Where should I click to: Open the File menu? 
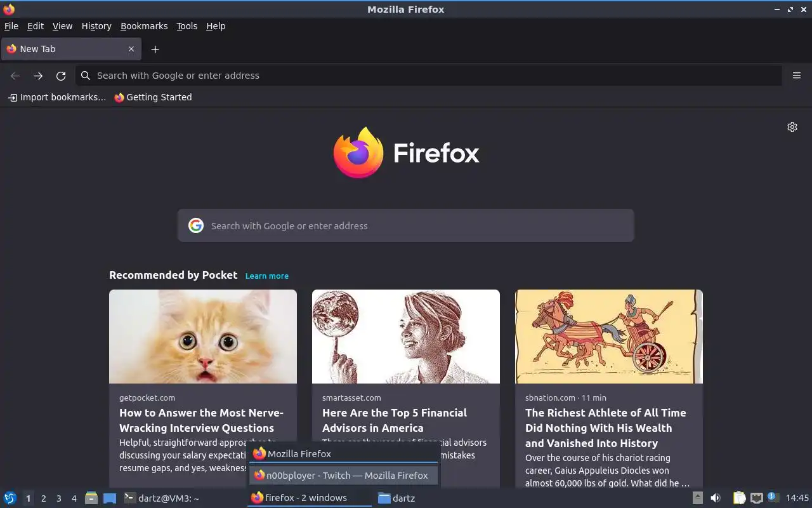pos(11,26)
